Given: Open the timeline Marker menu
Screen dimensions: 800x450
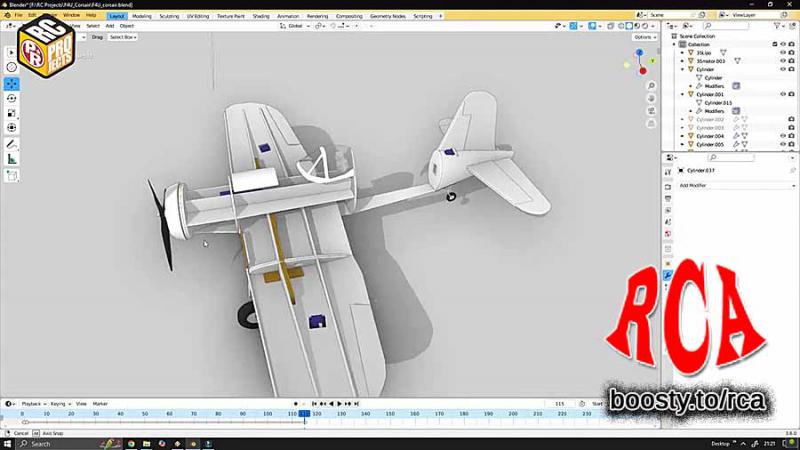Looking at the screenshot, I should click(100, 404).
